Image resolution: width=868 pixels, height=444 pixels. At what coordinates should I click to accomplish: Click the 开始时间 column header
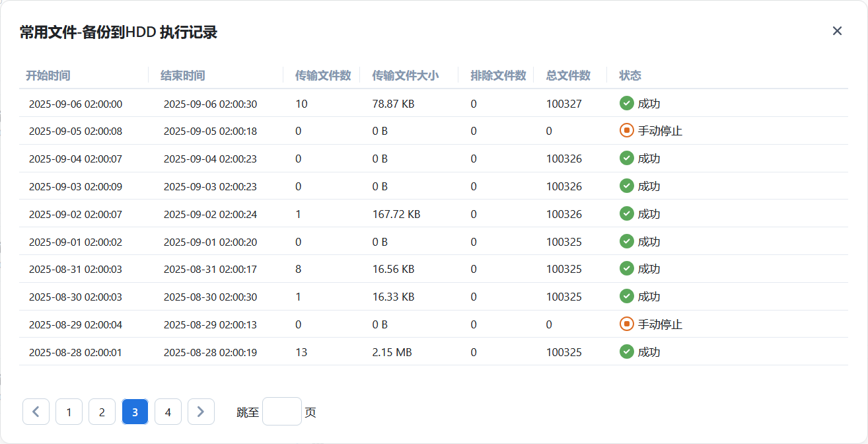48,75
